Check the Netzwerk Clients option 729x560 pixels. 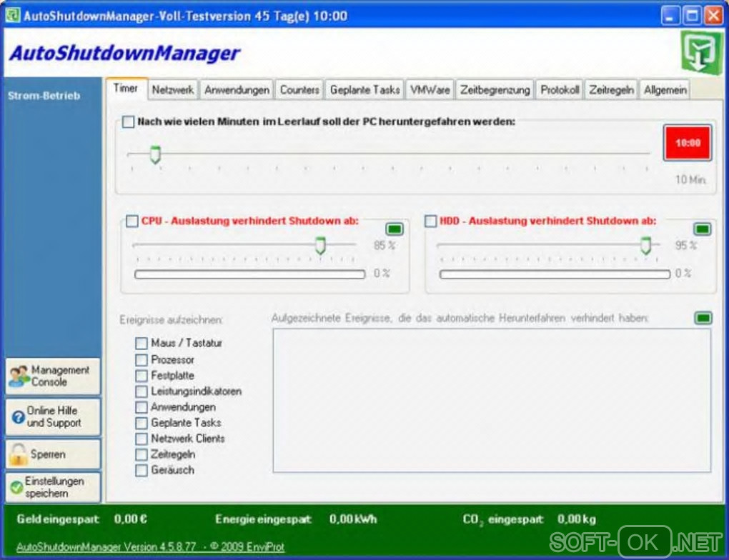point(142,439)
